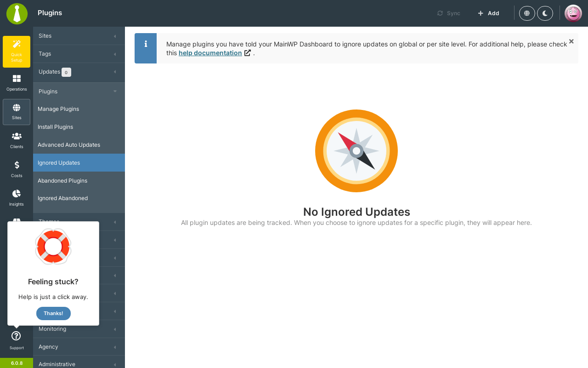Dismiss the info message banner

(571, 41)
